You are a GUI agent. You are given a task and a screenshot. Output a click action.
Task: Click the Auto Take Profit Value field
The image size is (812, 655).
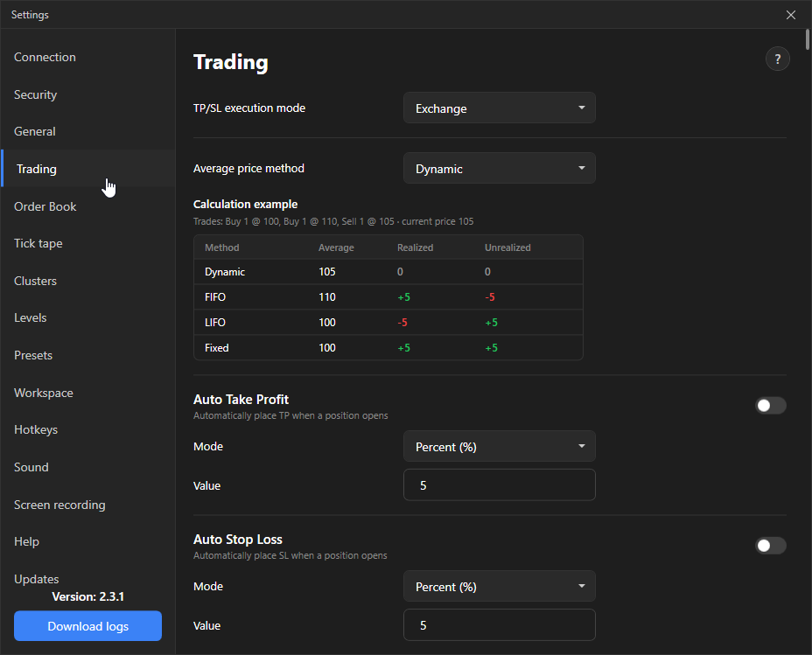pyautogui.click(x=500, y=484)
